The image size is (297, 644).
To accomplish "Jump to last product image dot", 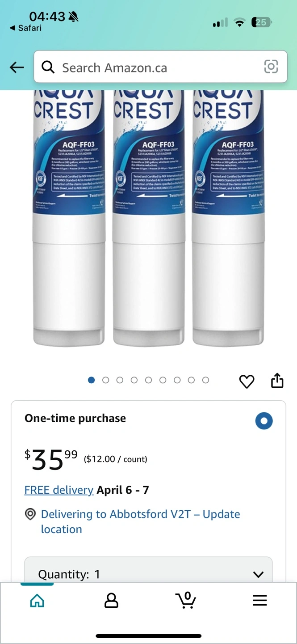I will point(205,380).
